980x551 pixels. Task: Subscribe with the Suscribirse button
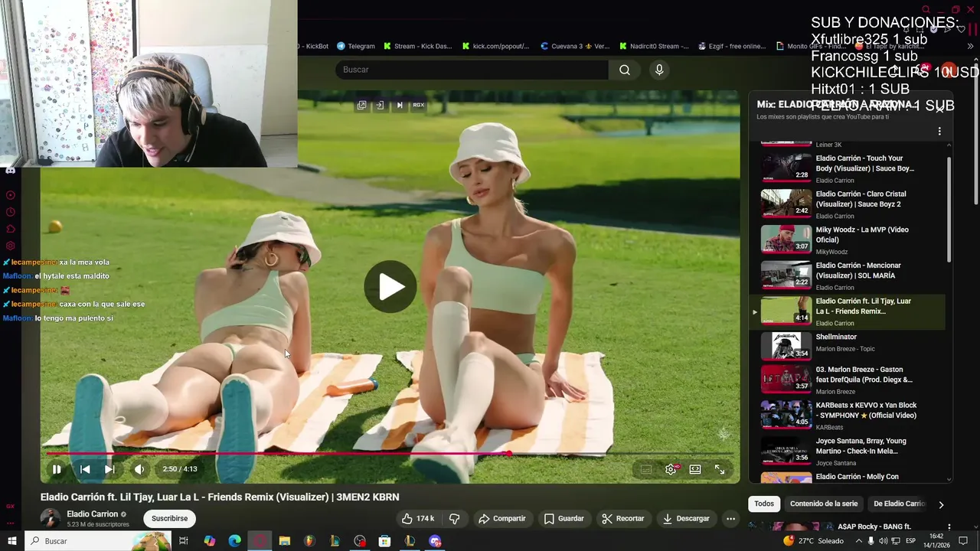tap(169, 518)
